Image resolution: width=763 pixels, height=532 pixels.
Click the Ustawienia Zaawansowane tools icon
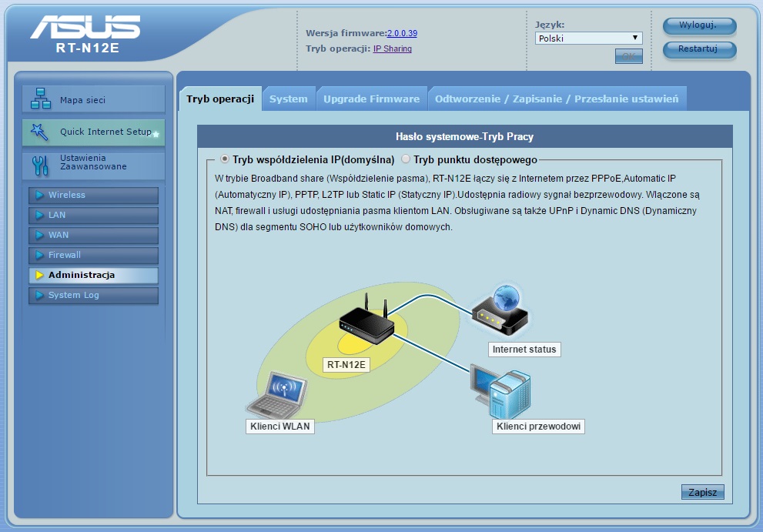click(x=40, y=166)
